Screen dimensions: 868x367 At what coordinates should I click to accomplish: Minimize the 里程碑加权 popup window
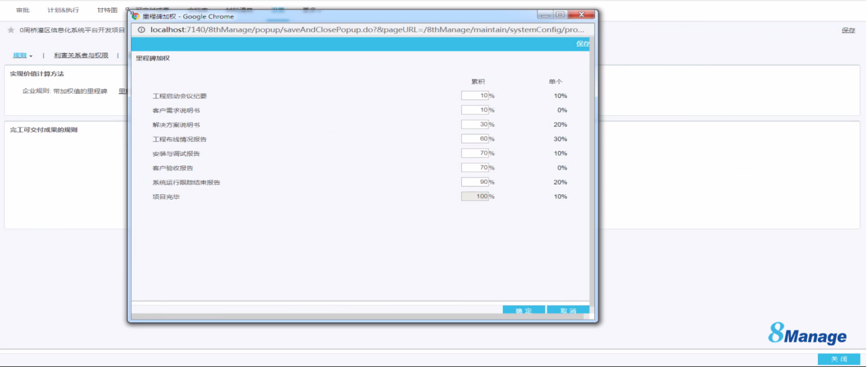click(546, 15)
